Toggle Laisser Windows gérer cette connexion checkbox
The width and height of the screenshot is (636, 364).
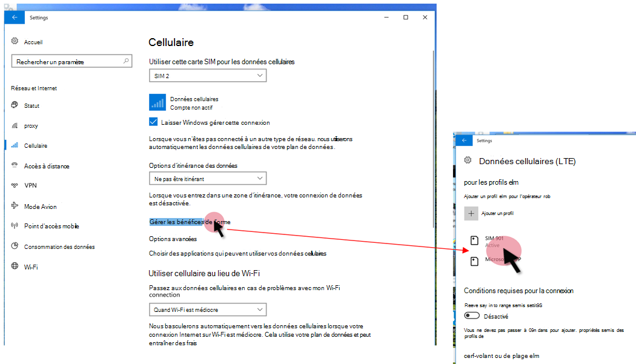[153, 122]
